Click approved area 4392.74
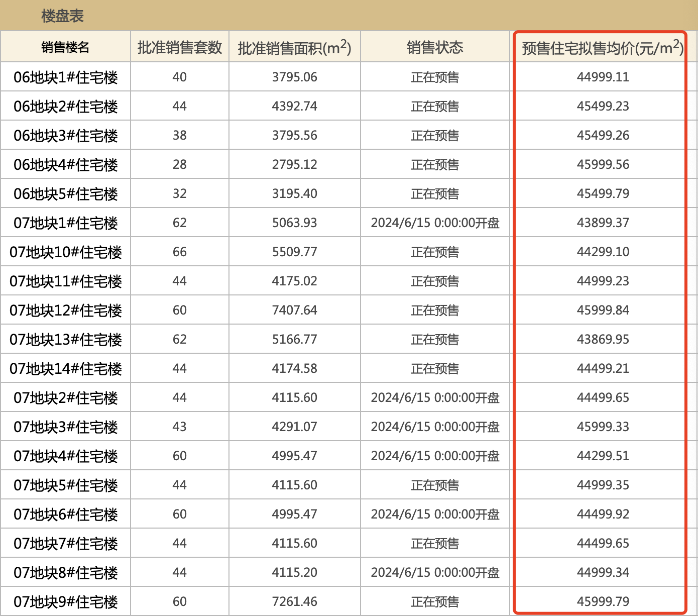Image resolution: width=698 pixels, height=616 pixels. (x=294, y=106)
